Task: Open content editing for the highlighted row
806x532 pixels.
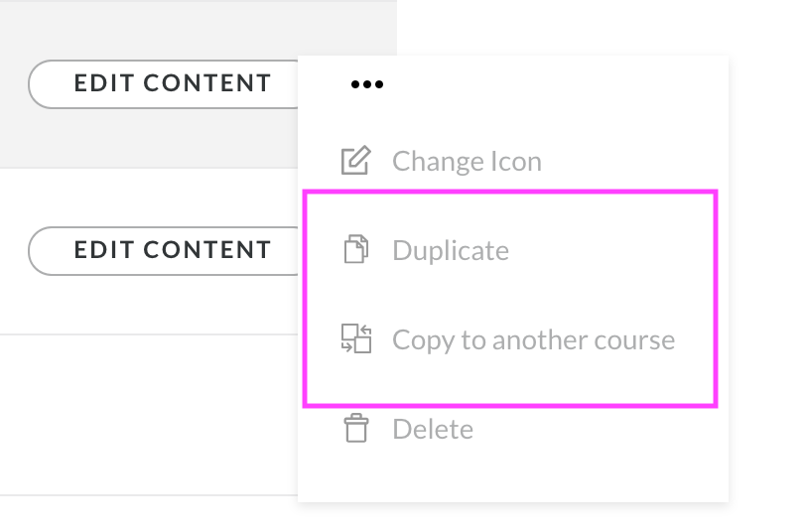Action: click(x=172, y=83)
